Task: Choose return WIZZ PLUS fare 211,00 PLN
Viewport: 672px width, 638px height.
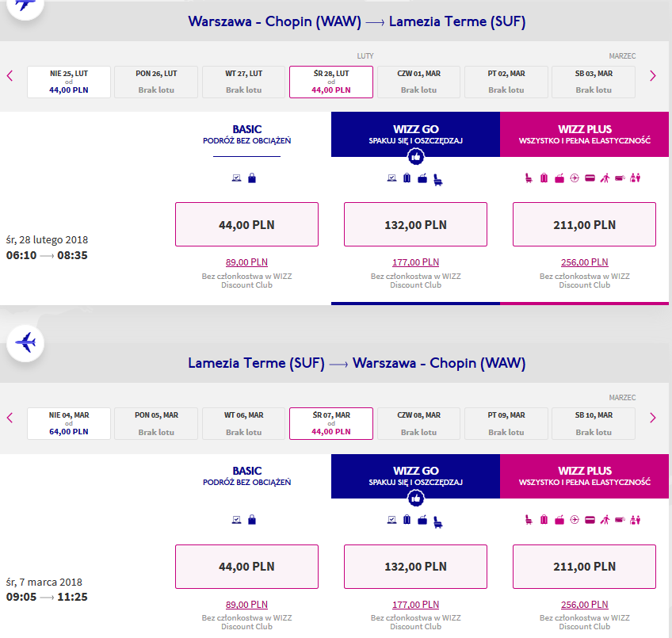Action: coord(585,567)
